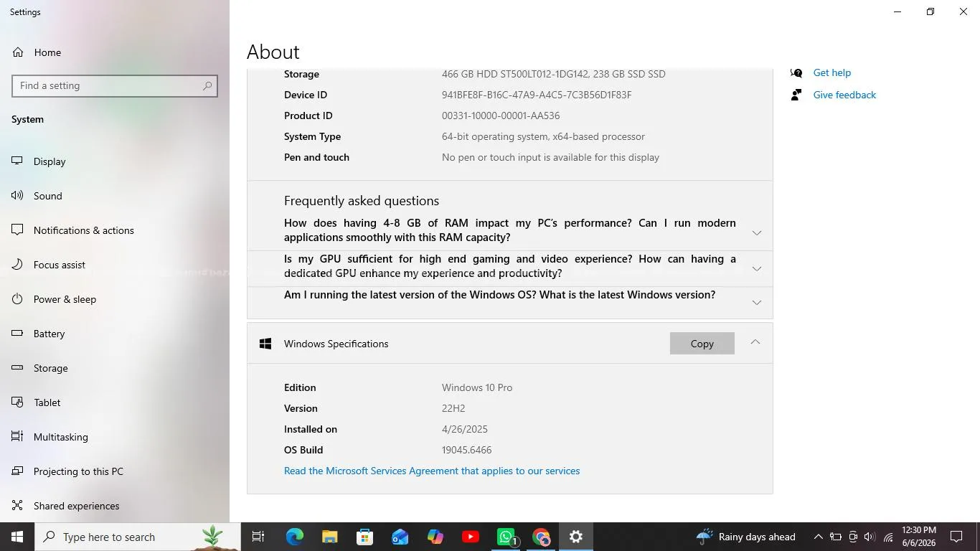Viewport: 980px width, 551px height.
Task: Go to Settings Home
Action: (x=47, y=52)
